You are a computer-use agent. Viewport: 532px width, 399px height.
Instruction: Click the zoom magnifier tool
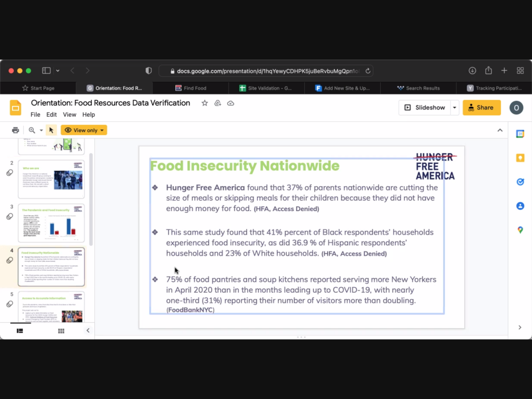coord(32,130)
